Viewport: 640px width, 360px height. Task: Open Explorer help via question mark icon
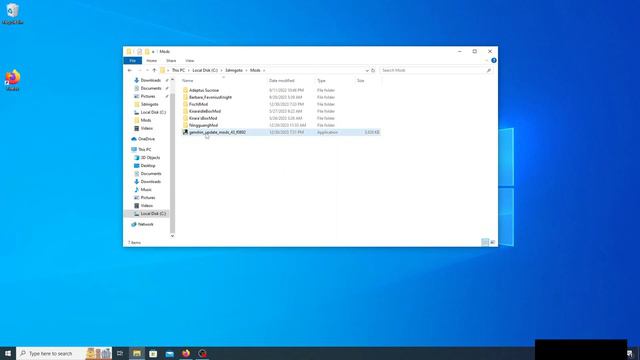[x=494, y=60]
